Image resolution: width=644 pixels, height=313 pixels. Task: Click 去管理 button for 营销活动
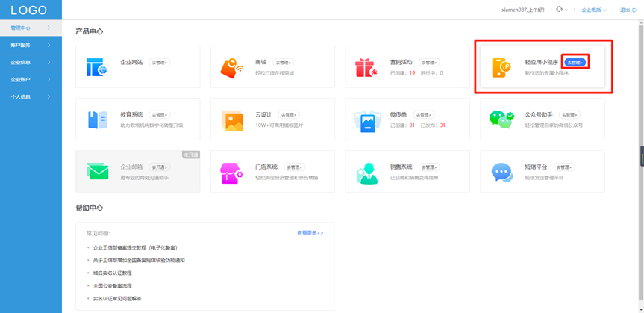(429, 63)
